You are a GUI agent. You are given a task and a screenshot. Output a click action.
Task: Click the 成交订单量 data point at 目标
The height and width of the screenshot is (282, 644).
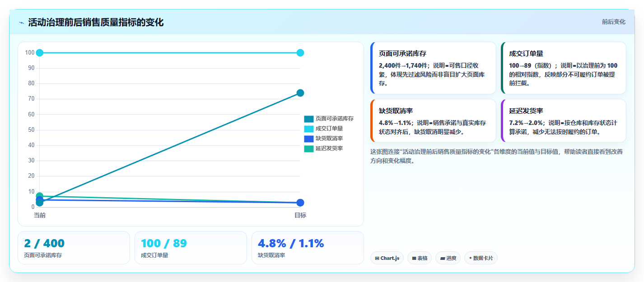pyautogui.click(x=300, y=53)
